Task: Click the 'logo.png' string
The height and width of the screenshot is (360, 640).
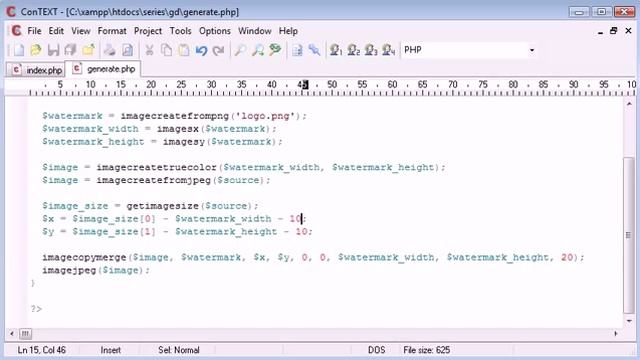Action: tap(265, 116)
